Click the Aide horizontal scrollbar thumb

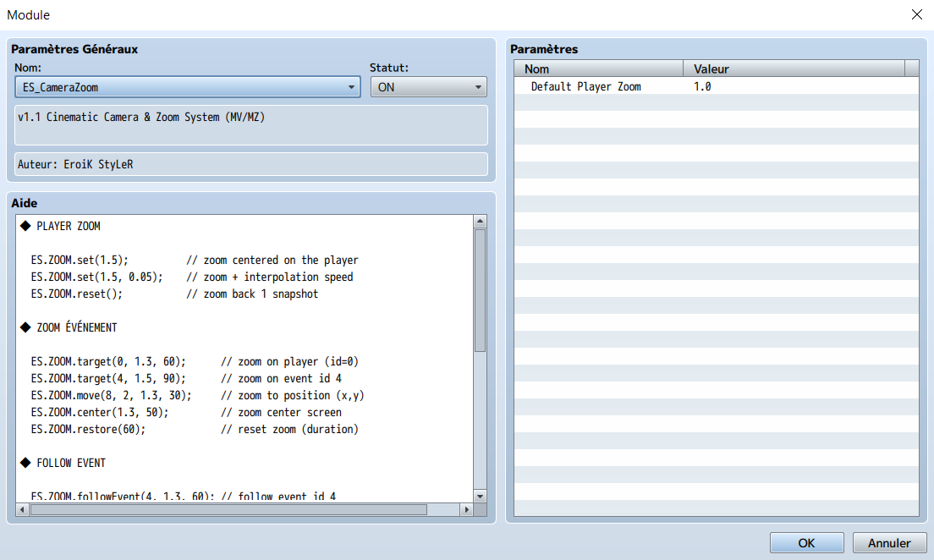[228, 509]
